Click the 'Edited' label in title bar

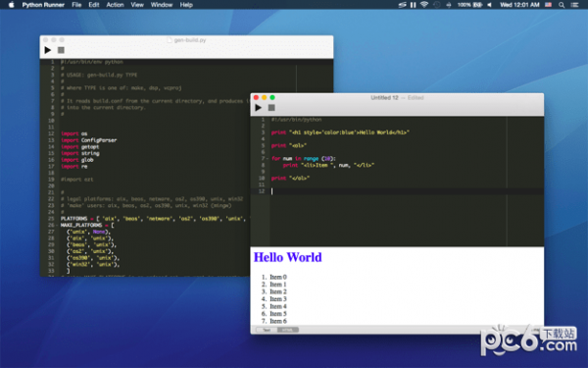point(416,97)
